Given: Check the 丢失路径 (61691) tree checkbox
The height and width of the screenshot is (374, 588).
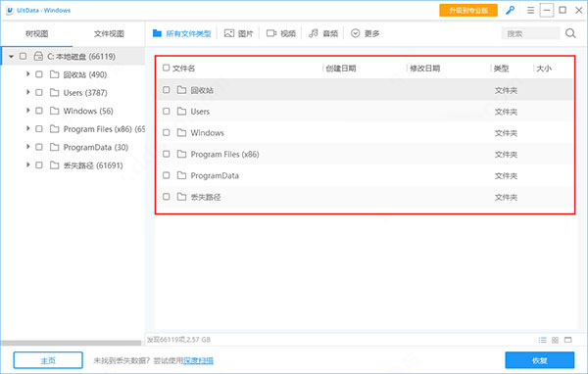Looking at the screenshot, I should (39, 165).
